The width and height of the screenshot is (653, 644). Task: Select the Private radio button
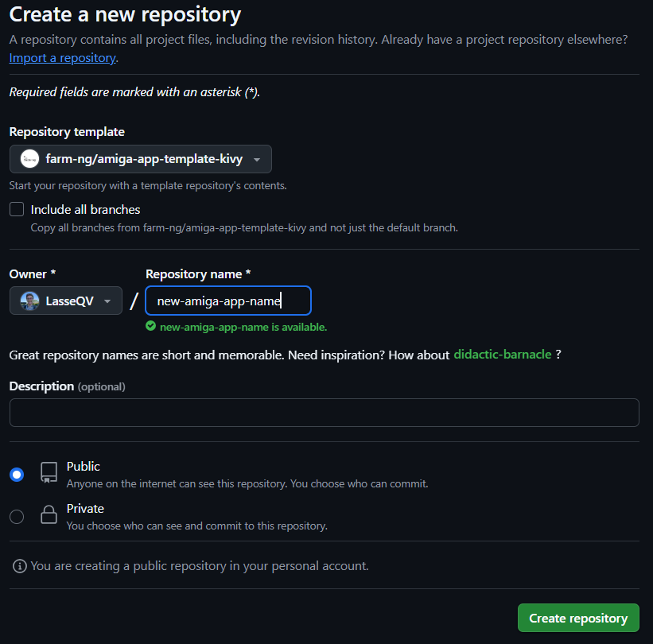[17, 517]
